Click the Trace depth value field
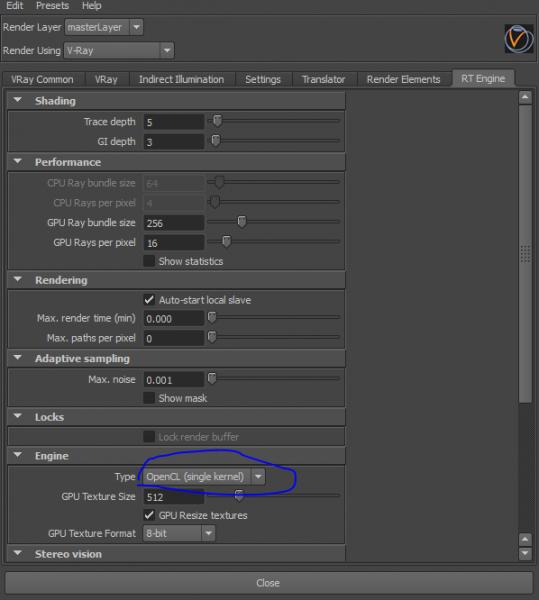The height and width of the screenshot is (600, 539). [174, 122]
